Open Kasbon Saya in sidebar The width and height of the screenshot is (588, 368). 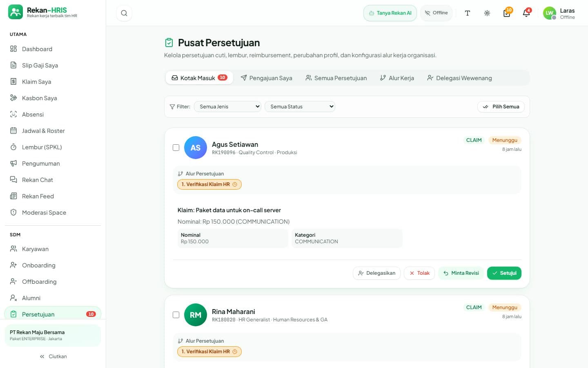[x=53, y=98]
